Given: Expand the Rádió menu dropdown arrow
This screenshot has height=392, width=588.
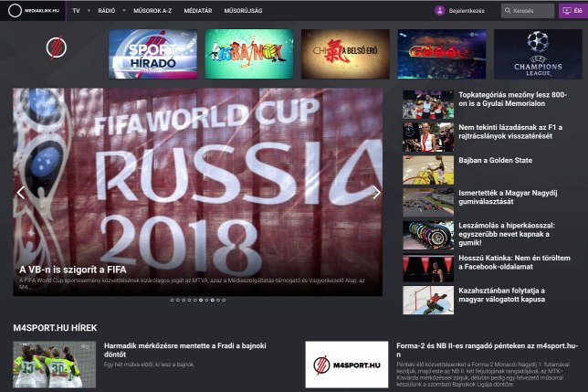Looking at the screenshot, I should [x=124, y=10].
